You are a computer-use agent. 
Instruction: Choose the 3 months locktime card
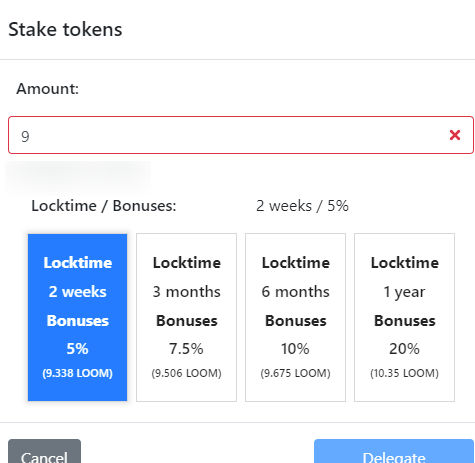pyautogui.click(x=186, y=317)
